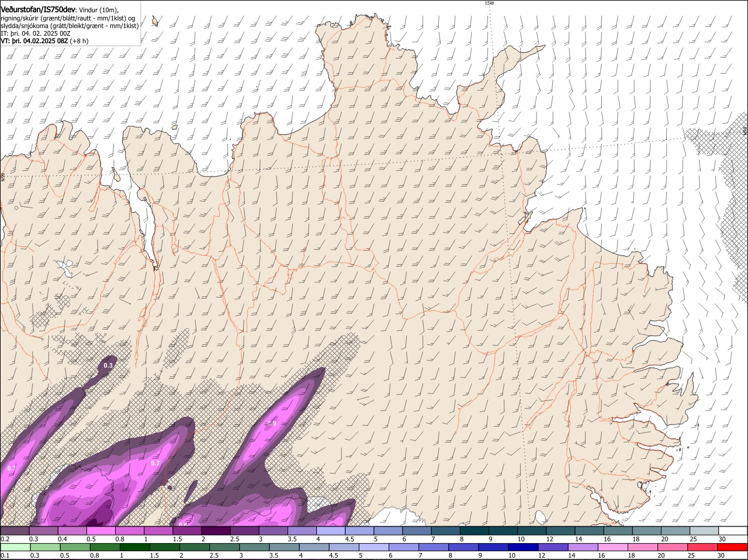Select the light grey 25–30 snow legend swatch
This screenshot has height=560, width=748.
pyautogui.click(x=705, y=531)
